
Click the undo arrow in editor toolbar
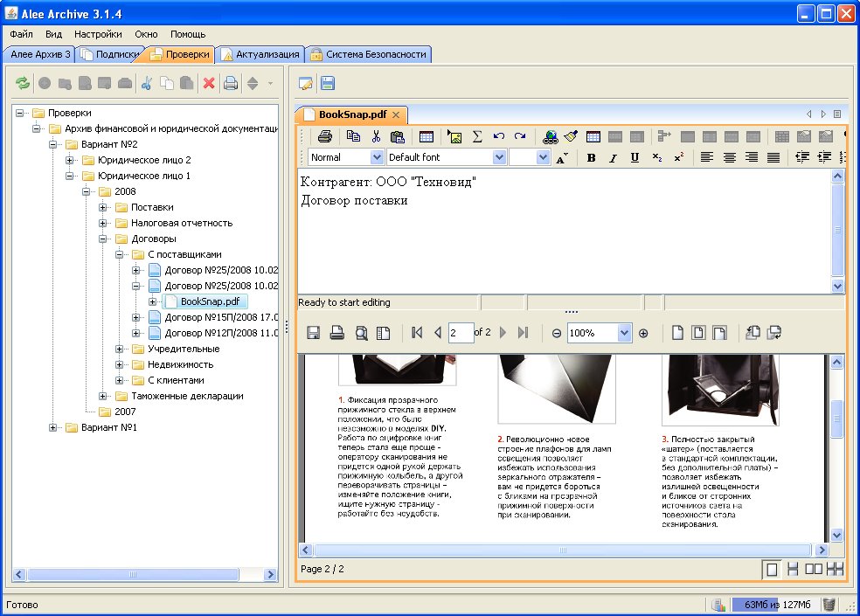pyautogui.click(x=499, y=136)
